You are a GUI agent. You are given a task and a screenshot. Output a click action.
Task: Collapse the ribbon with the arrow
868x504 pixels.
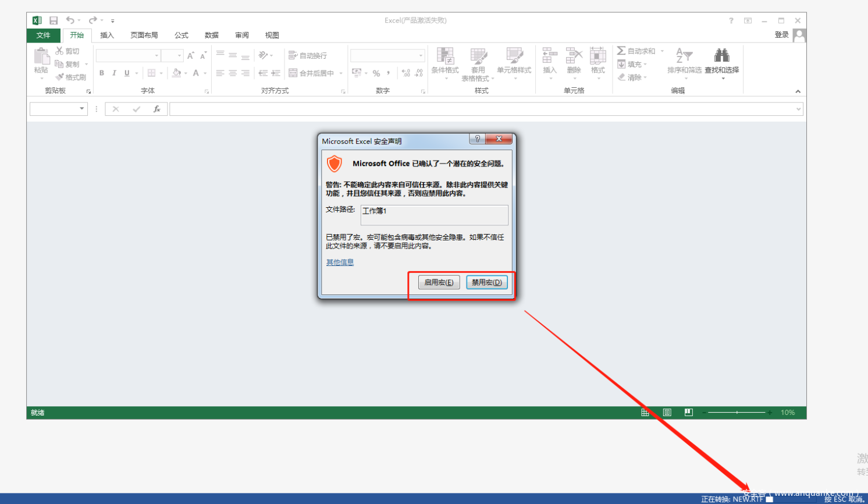pyautogui.click(x=798, y=91)
